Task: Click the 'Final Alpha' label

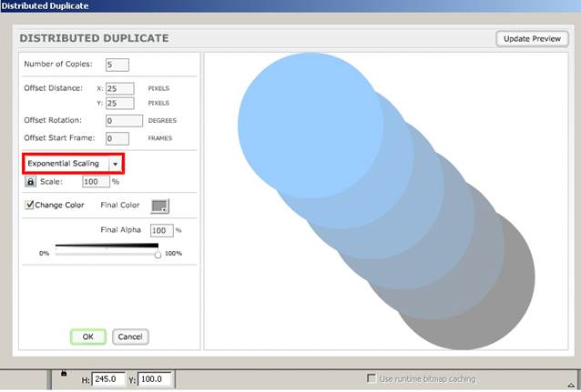Action: [x=121, y=230]
